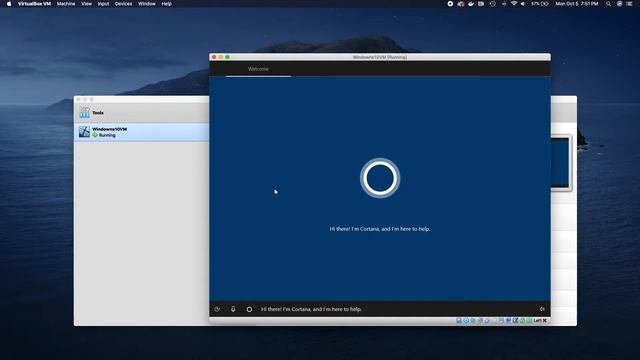This screenshot has height=360, width=640.
Task: Open the VirtualBox VM application menu
Action: click(x=34, y=4)
